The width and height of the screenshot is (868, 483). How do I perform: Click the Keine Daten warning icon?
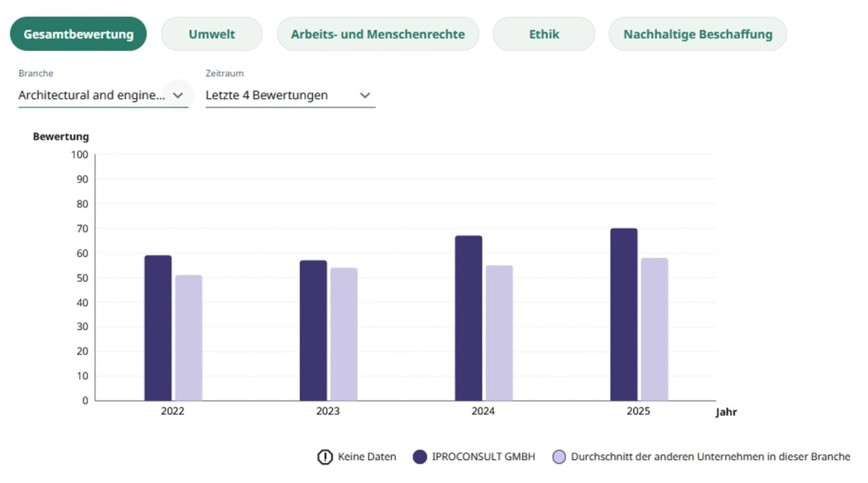tap(324, 456)
